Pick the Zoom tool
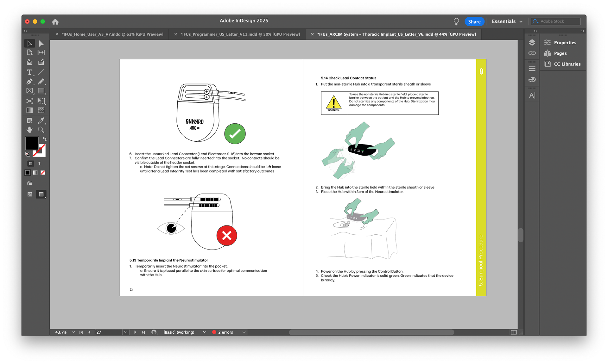 pos(41,130)
